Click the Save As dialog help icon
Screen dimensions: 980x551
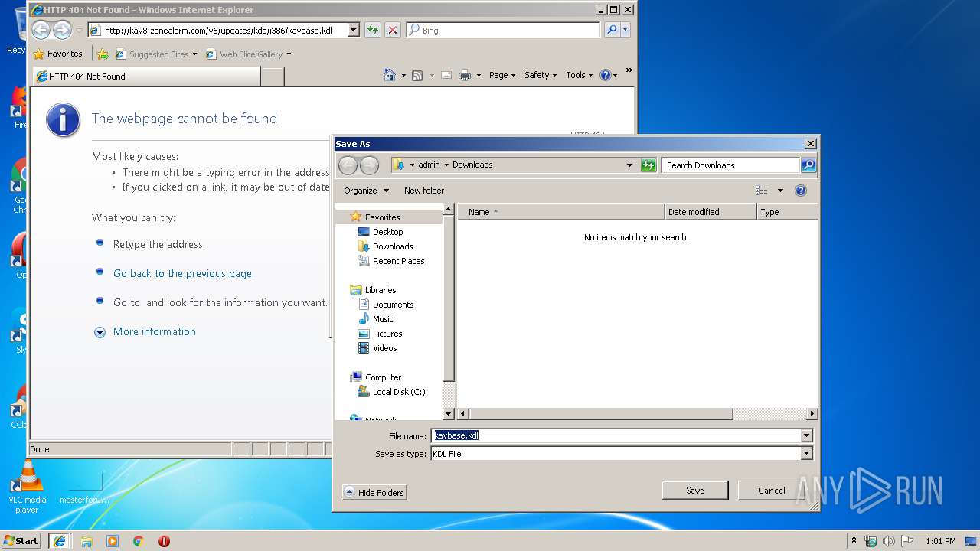pyautogui.click(x=801, y=191)
